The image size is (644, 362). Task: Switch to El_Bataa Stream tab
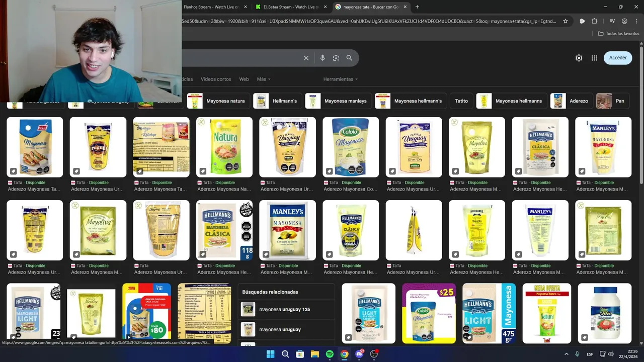291,7
